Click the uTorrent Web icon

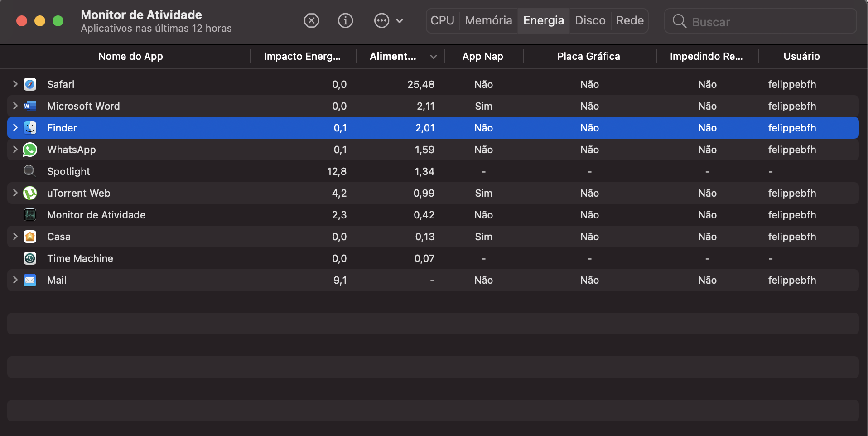(30, 193)
